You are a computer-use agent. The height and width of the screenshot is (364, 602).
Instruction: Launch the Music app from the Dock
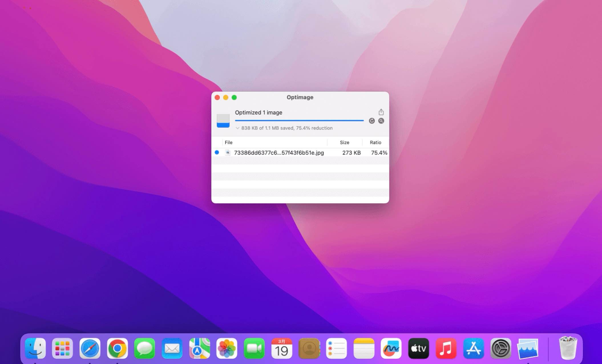point(446,348)
